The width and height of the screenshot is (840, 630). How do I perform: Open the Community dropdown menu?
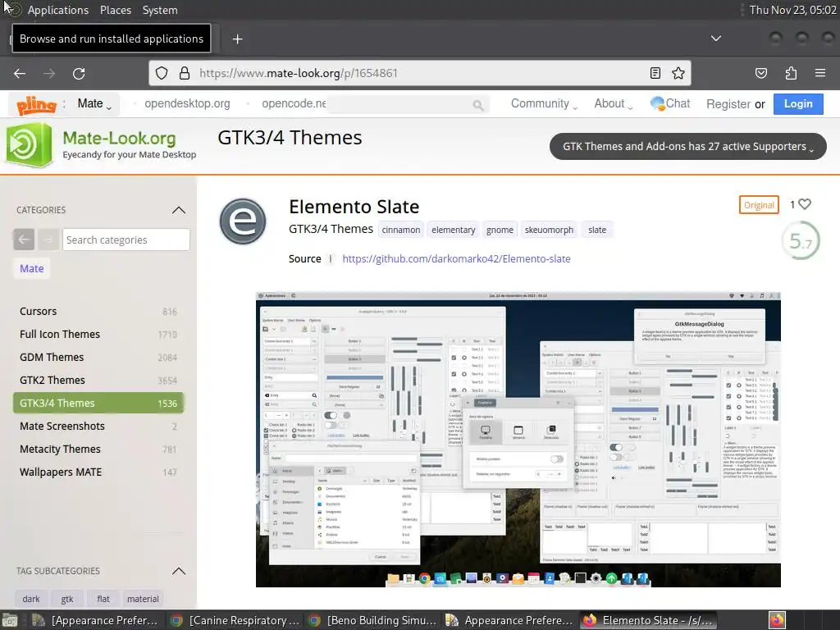coord(544,104)
